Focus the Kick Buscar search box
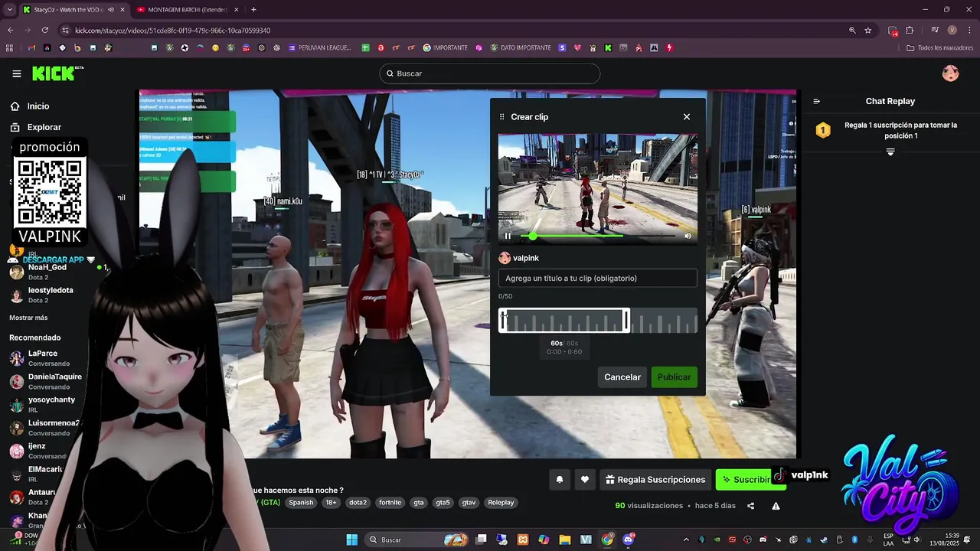 (490, 73)
